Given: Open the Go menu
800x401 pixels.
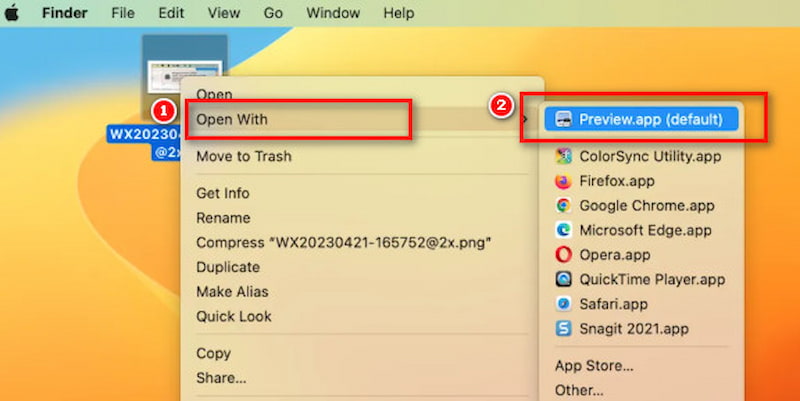Looking at the screenshot, I should pos(273,13).
